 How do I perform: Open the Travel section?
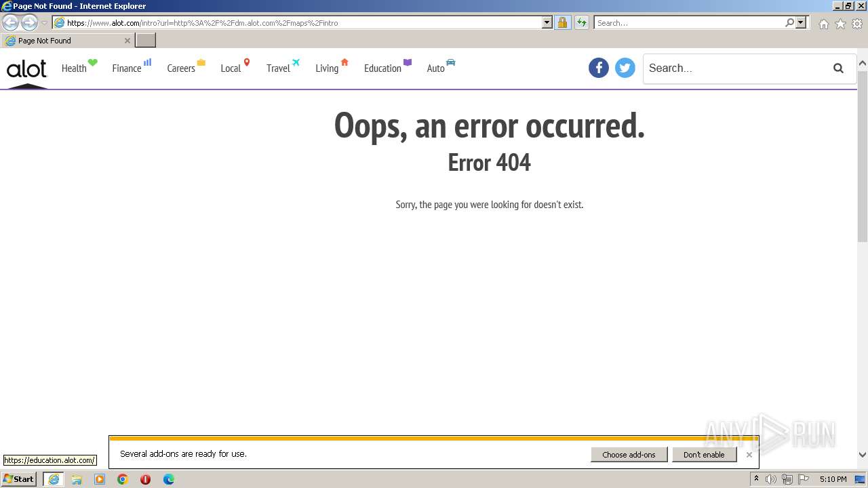click(x=283, y=67)
